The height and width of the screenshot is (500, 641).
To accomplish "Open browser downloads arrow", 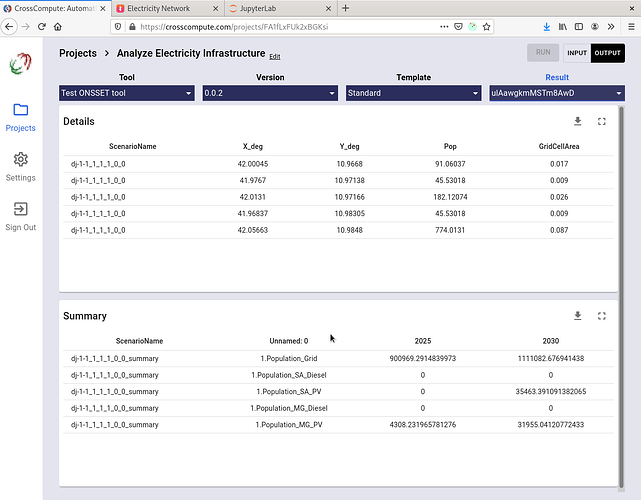I will [x=547, y=27].
